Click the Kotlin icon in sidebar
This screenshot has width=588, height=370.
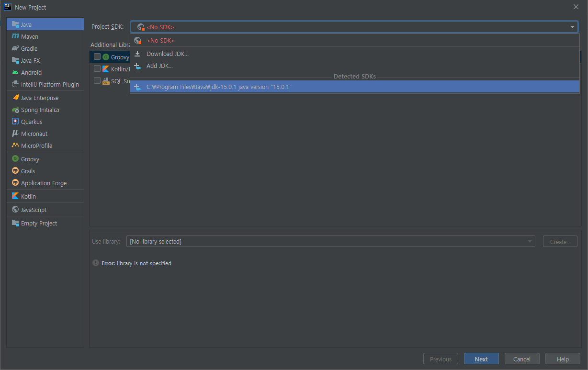point(15,196)
